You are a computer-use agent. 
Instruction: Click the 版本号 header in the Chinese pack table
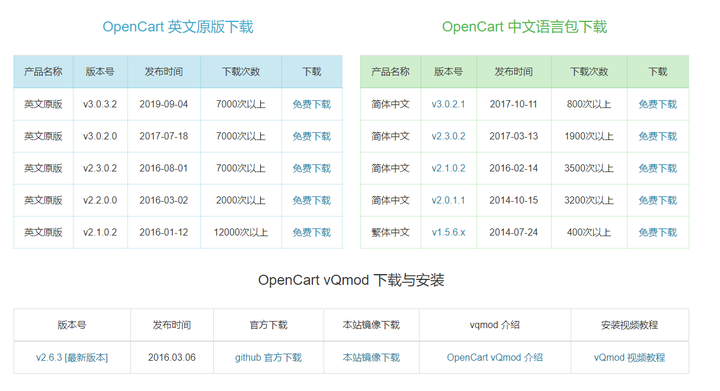coord(449,72)
